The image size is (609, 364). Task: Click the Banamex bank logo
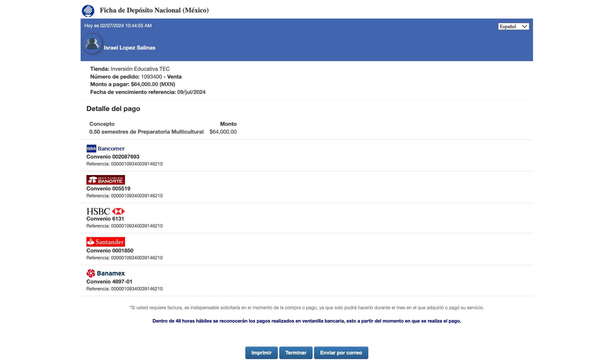tap(106, 273)
